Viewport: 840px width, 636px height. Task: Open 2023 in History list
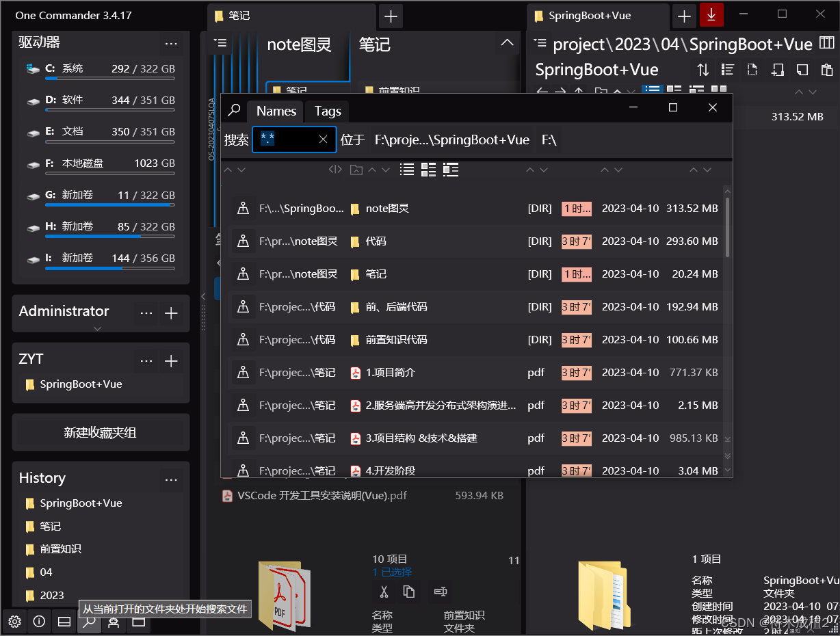(x=52, y=595)
